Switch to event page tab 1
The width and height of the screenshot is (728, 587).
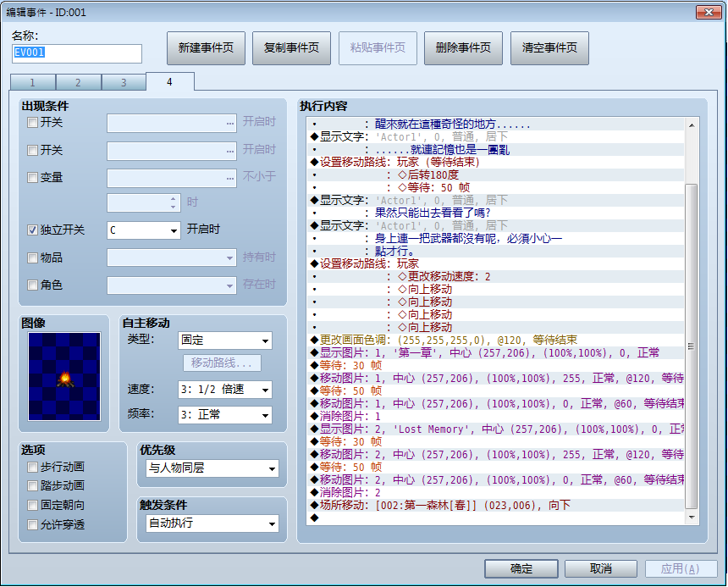(x=32, y=83)
